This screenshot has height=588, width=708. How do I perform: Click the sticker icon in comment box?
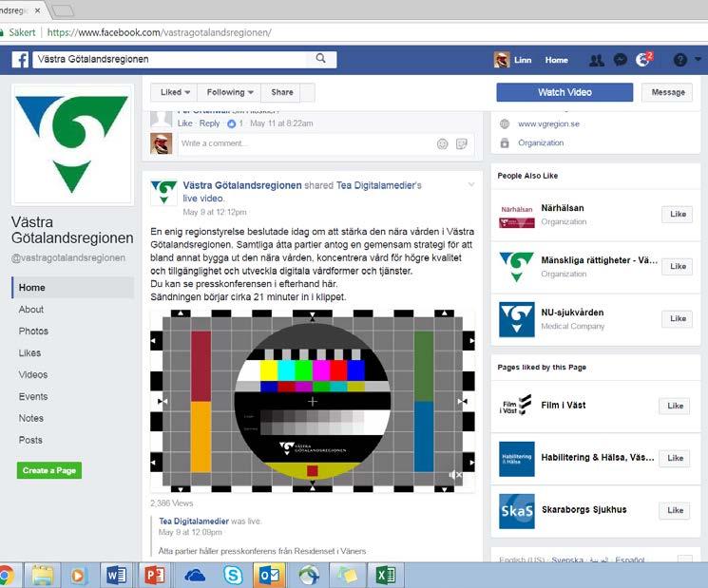tap(462, 144)
